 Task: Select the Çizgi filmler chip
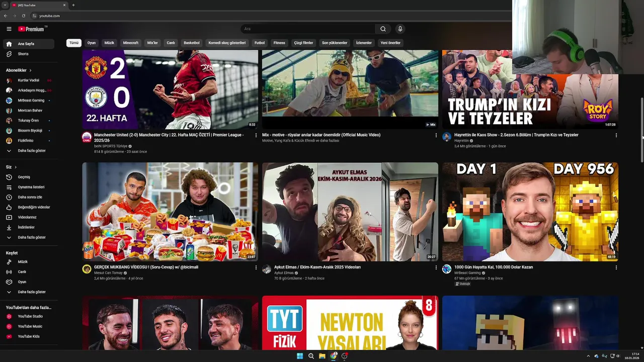click(303, 43)
